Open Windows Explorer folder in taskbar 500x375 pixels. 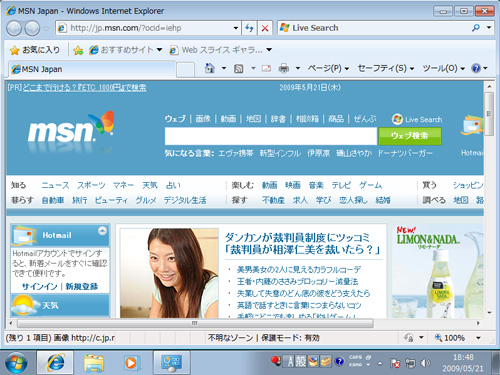pos(94,363)
